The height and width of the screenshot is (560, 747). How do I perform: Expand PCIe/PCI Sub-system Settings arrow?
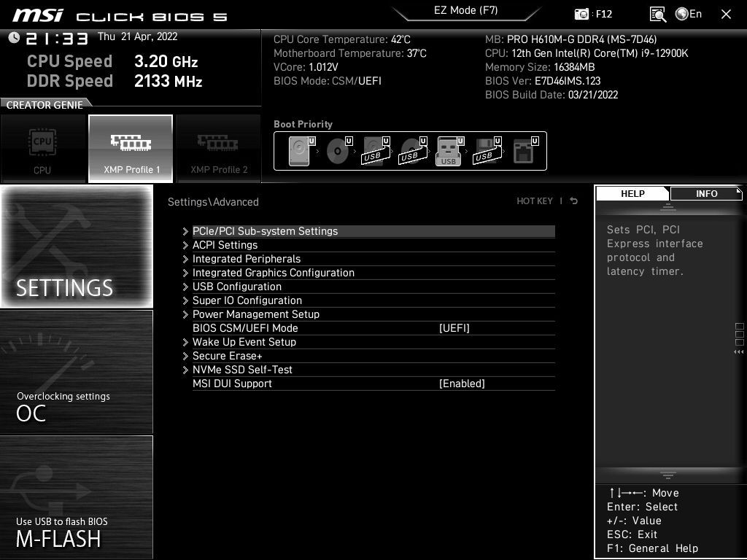pos(185,231)
